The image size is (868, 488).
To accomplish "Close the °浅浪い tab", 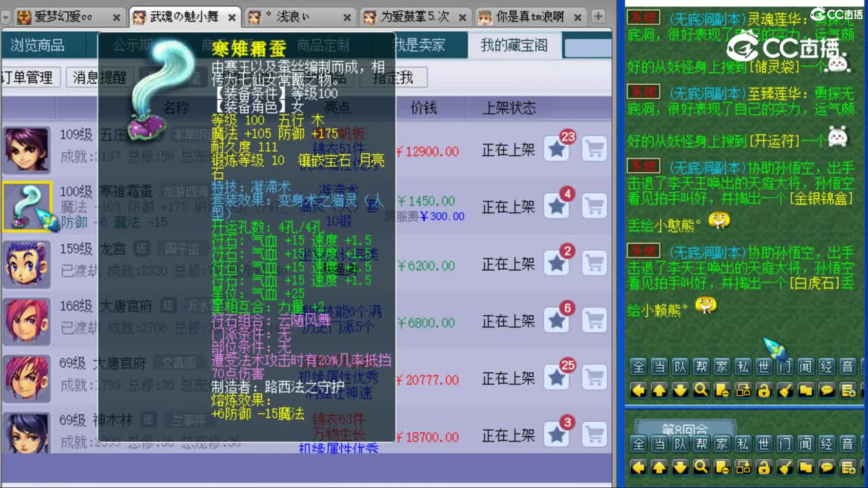I will click(x=348, y=18).
